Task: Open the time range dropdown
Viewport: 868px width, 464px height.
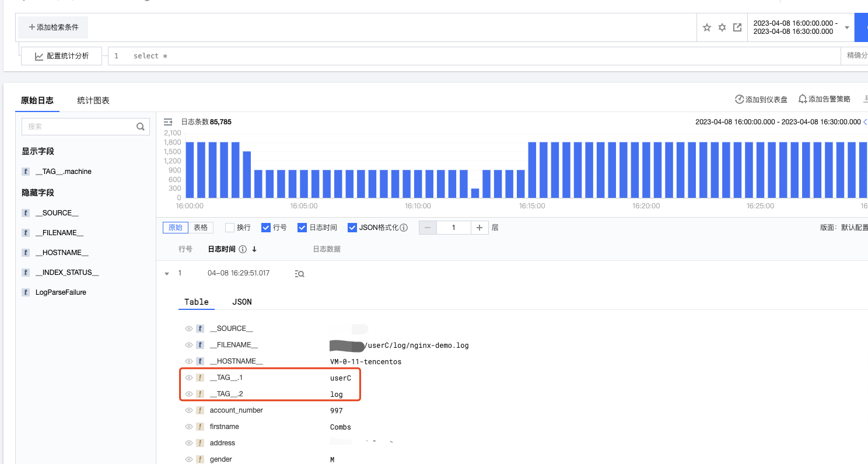Action: click(847, 27)
